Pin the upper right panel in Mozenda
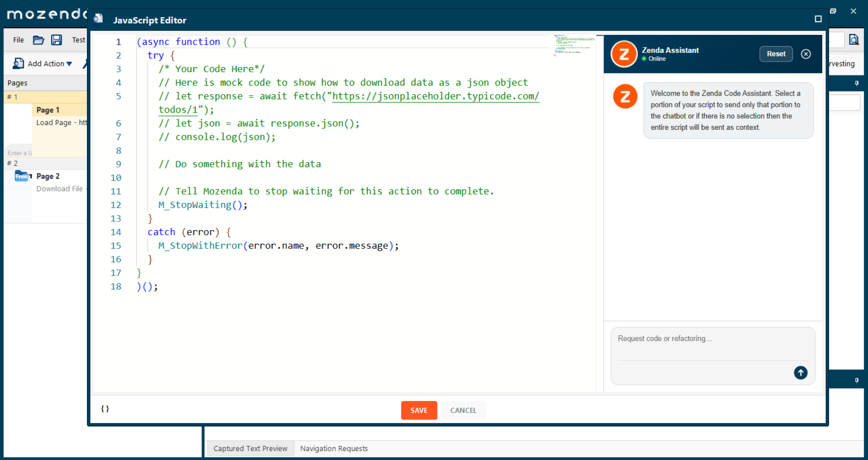Screen dimensions: 868x460 (x=857, y=83)
